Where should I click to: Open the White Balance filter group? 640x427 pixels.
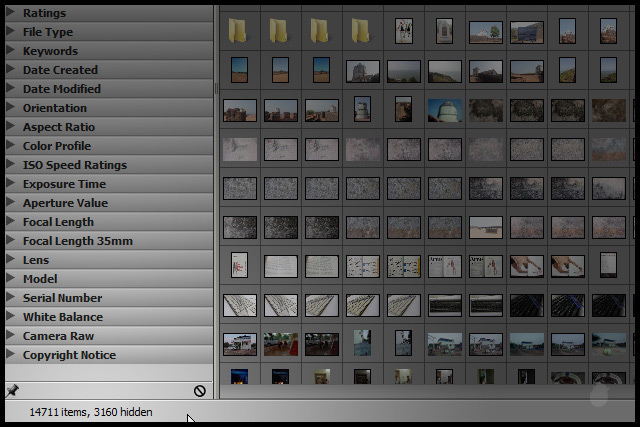click(62, 317)
